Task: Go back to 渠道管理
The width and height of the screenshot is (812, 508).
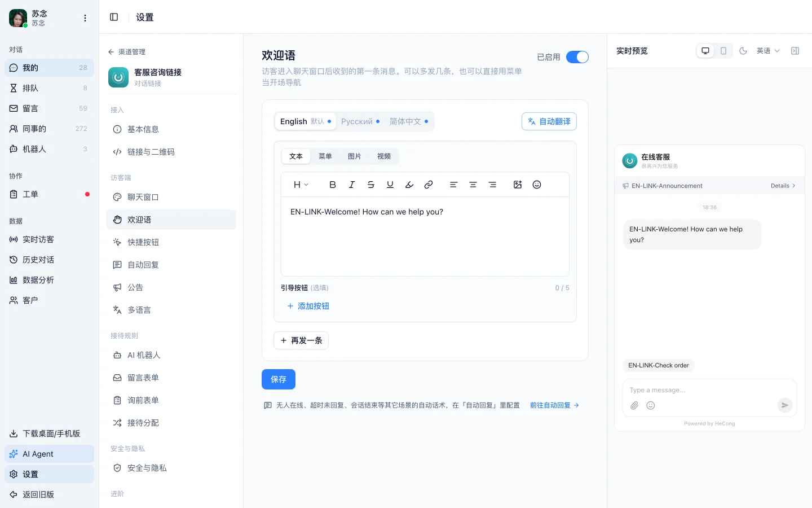Action: 127,52
